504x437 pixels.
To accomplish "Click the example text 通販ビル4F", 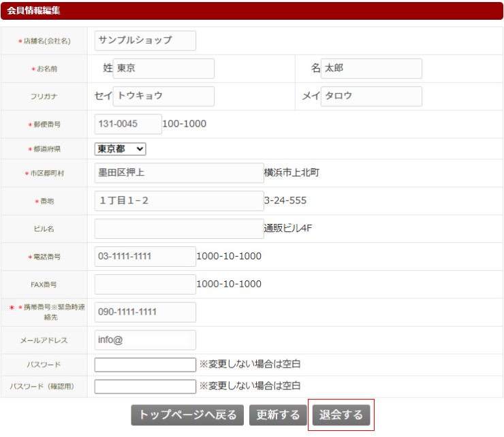I will [287, 228].
